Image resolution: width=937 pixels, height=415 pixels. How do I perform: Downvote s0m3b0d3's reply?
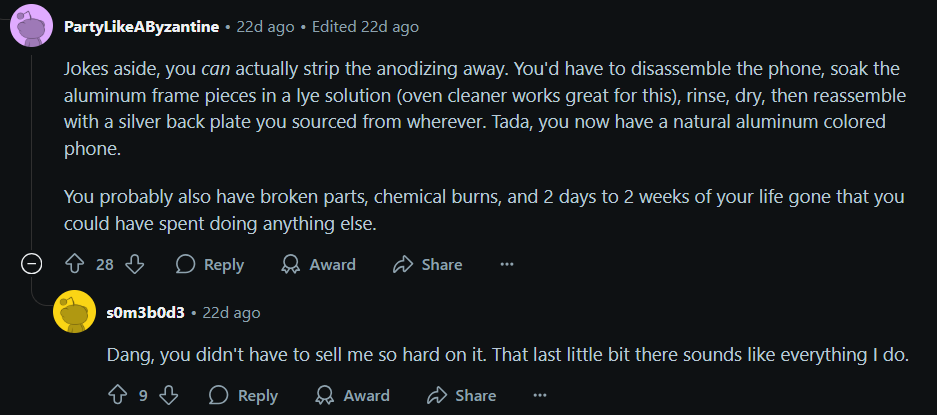tap(169, 395)
